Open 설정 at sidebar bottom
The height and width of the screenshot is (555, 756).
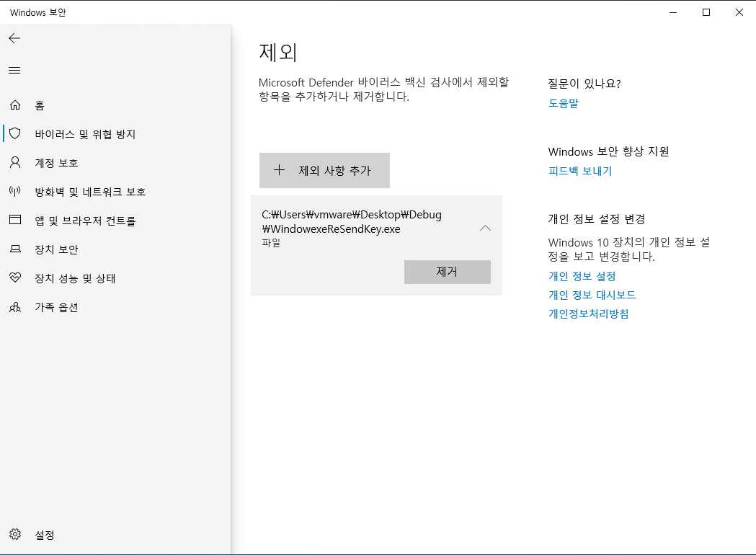[116, 535]
